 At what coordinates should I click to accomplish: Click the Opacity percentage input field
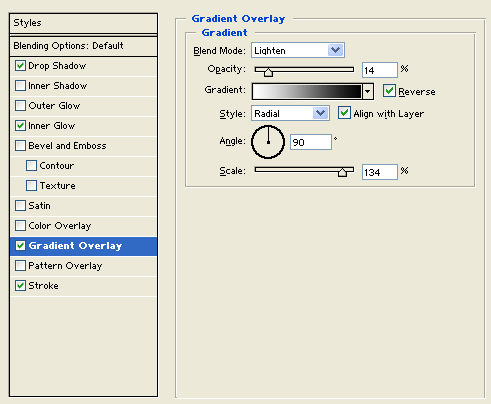coord(380,70)
